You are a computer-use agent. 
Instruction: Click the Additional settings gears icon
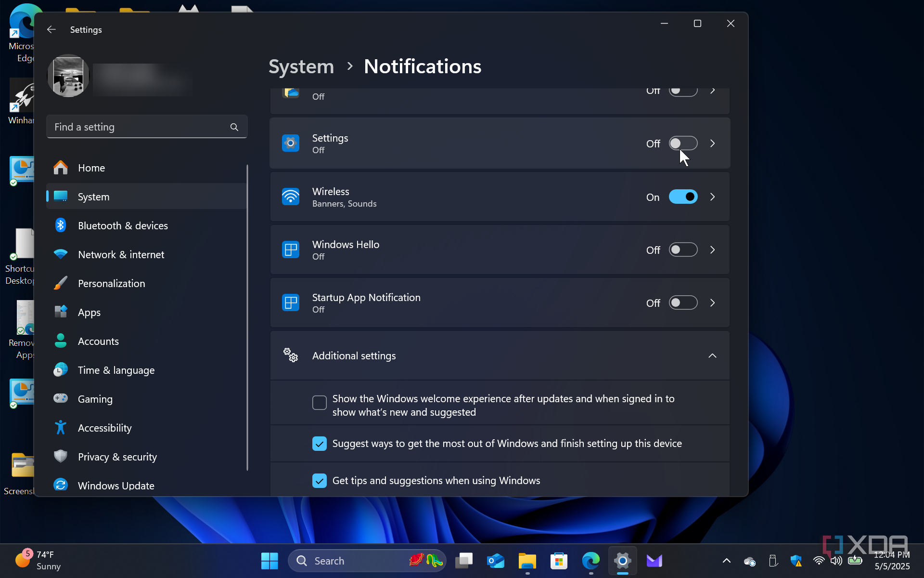pyautogui.click(x=291, y=355)
